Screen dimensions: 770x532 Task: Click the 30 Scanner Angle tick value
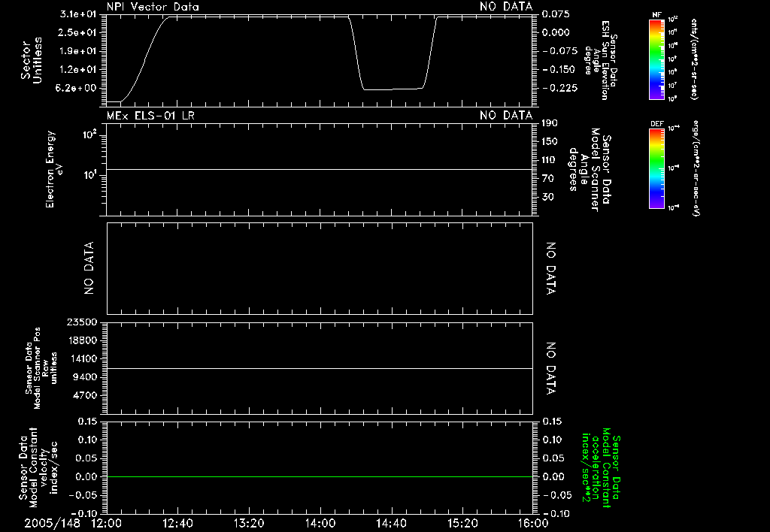[x=547, y=197]
